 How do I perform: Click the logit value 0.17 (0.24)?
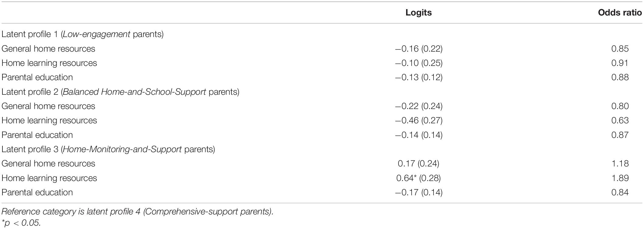[419, 164]
